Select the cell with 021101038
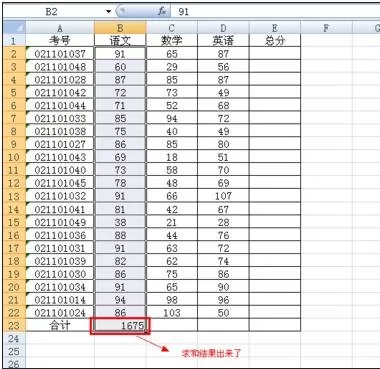The width and height of the screenshot is (380, 369). click(60, 131)
